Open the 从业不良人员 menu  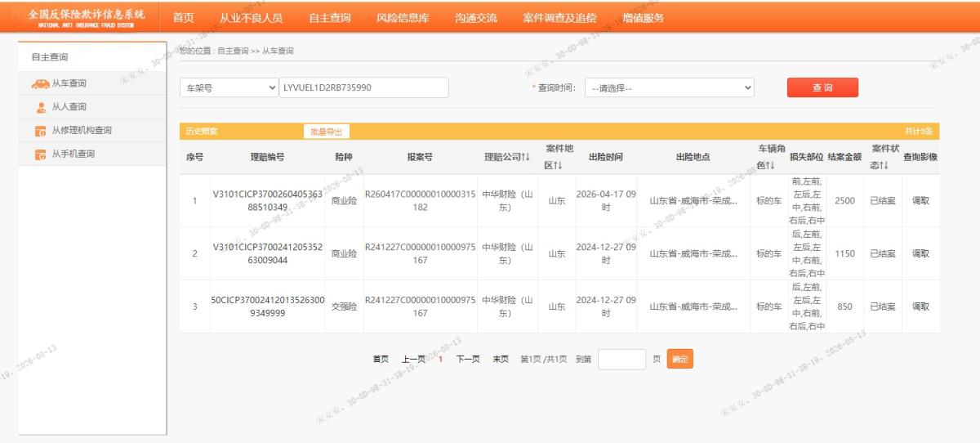pyautogui.click(x=251, y=18)
